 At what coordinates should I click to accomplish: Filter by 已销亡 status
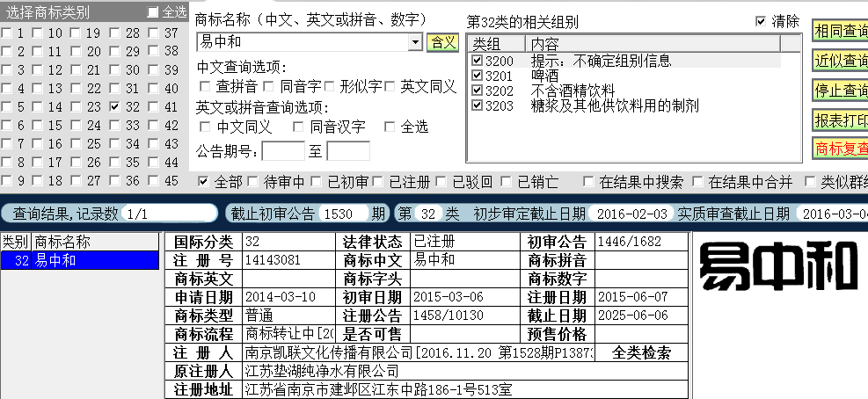pos(506,182)
